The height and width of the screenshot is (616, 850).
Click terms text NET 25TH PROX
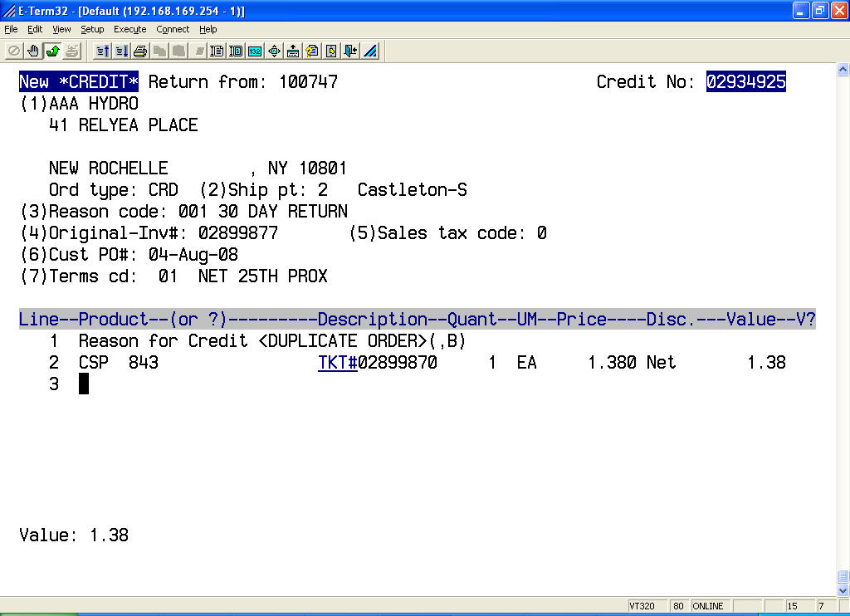click(x=263, y=276)
